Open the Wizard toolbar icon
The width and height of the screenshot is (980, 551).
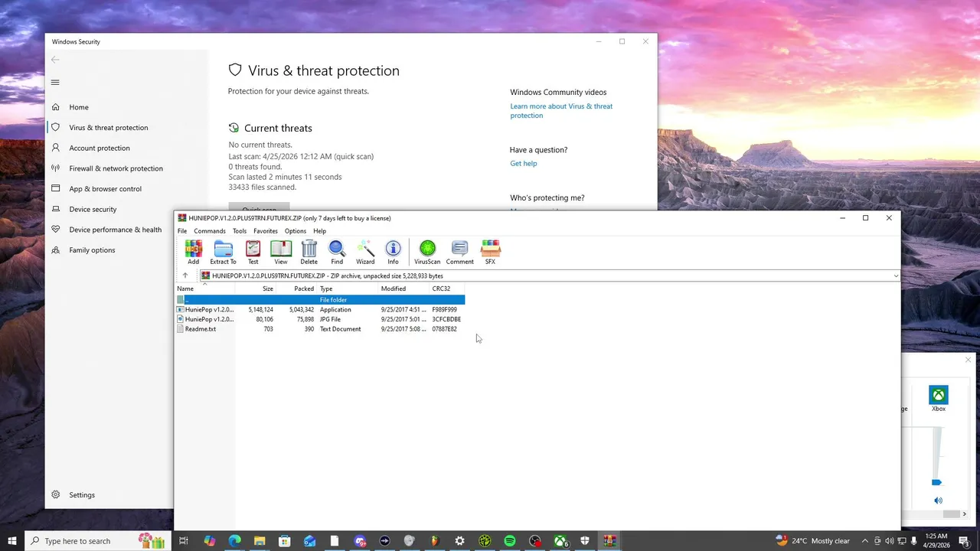[365, 253]
